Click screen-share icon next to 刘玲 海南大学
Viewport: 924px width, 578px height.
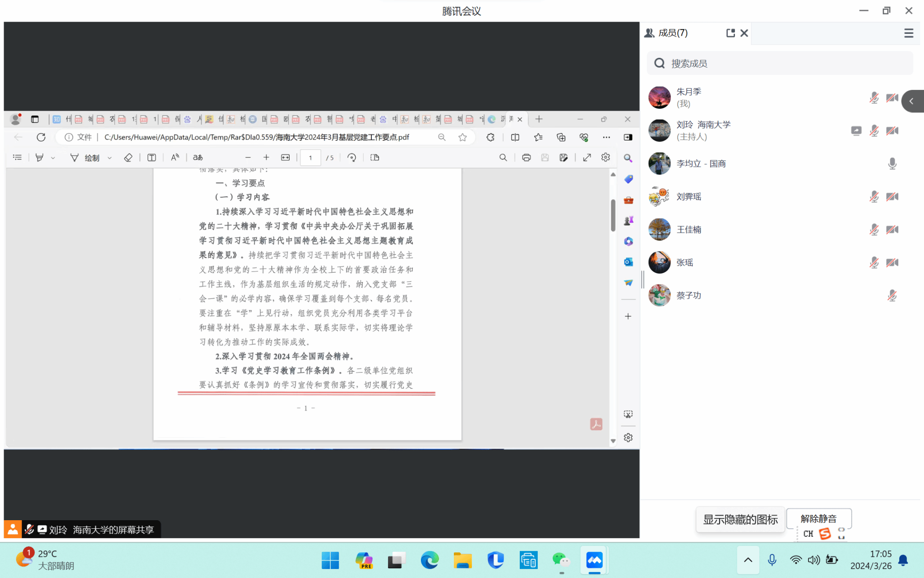[856, 131]
